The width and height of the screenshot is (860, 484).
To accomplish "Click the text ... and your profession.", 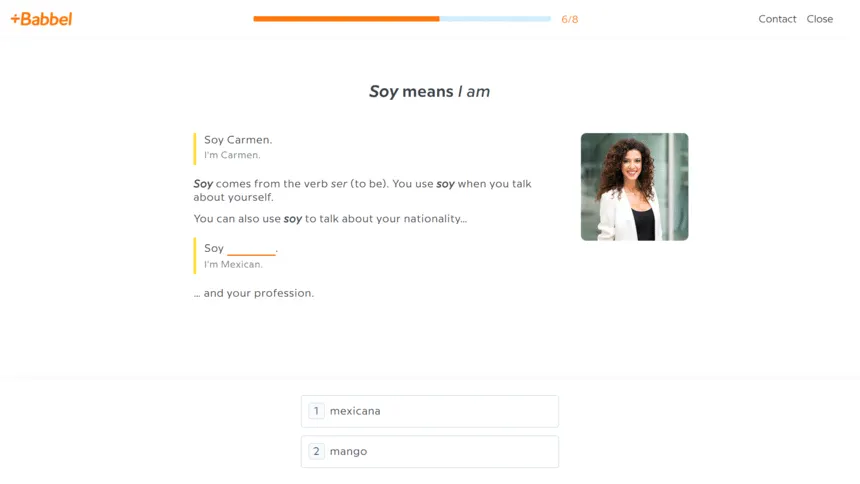I will (x=253, y=293).
